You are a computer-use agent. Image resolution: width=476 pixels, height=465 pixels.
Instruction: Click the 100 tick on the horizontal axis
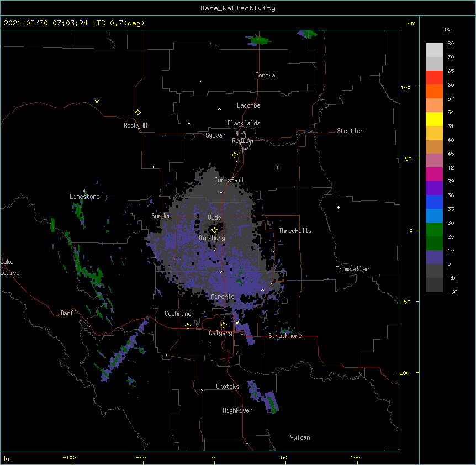point(355,457)
